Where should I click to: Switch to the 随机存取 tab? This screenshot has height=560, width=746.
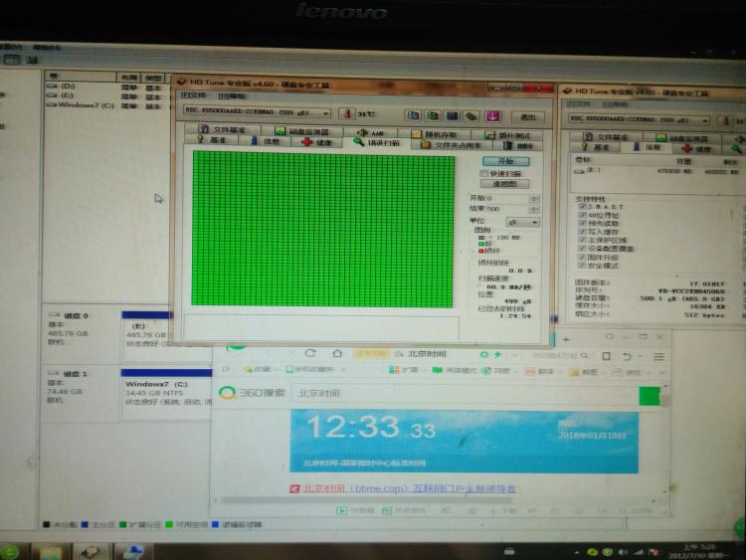tap(435, 134)
